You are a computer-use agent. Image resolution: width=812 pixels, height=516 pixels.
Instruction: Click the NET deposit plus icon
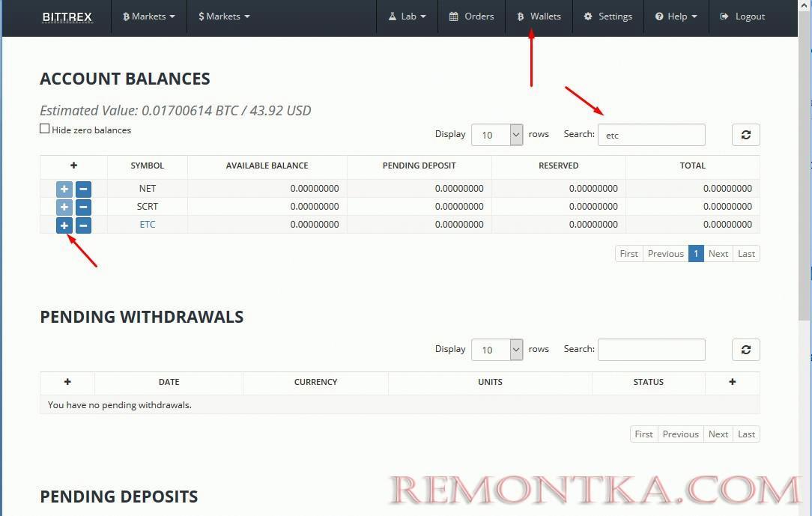pyautogui.click(x=64, y=189)
